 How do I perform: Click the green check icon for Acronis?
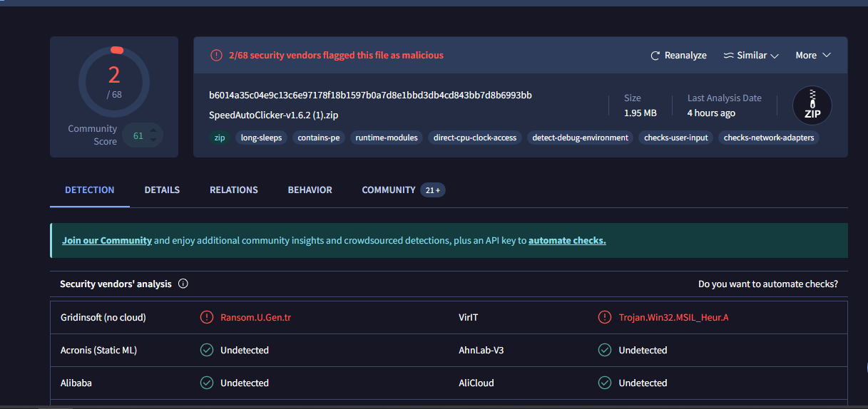click(207, 350)
